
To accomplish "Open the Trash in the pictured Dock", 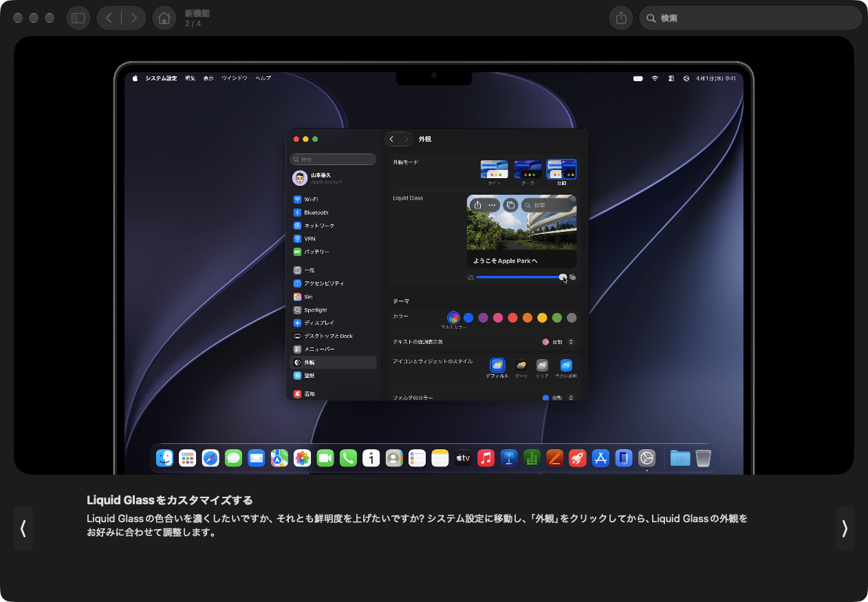I will click(703, 458).
